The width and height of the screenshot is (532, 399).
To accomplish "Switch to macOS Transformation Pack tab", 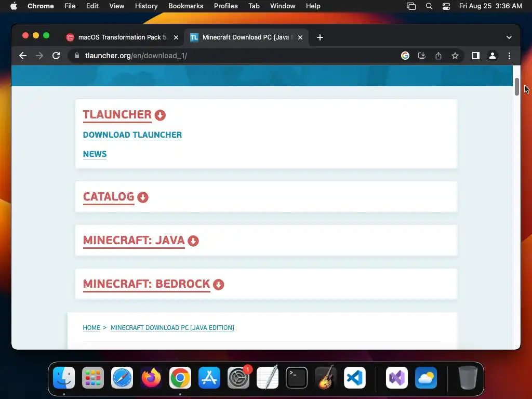I will (123, 37).
